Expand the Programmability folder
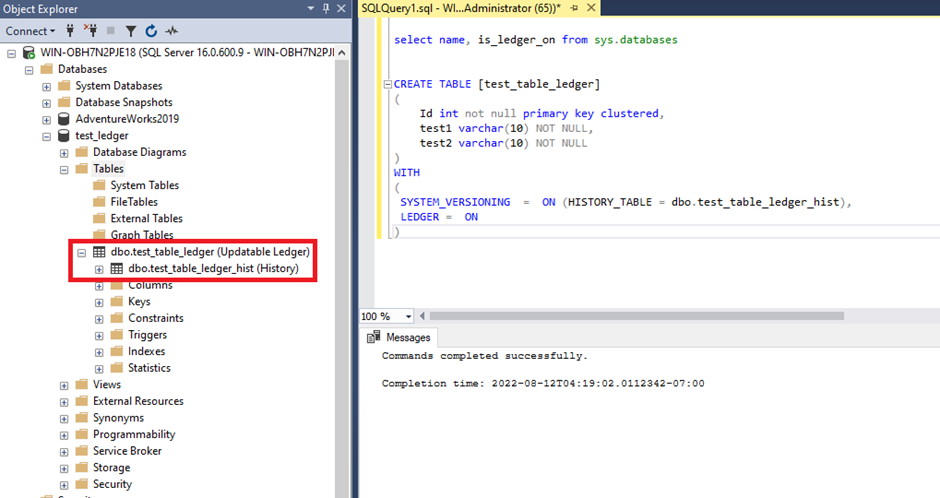 point(64,436)
